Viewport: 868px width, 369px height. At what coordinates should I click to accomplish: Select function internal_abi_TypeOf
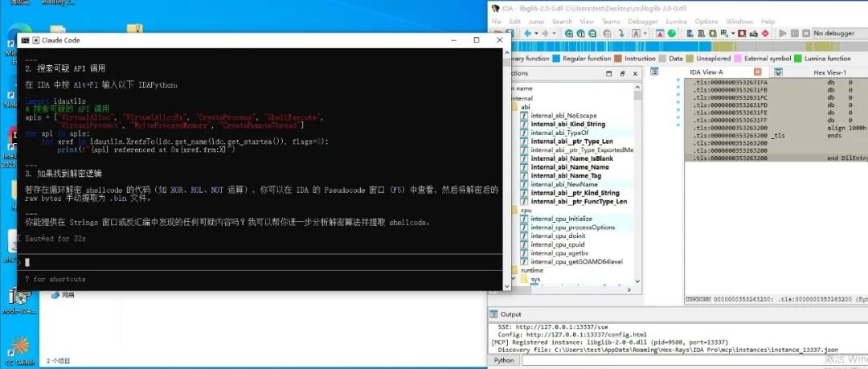[x=559, y=133]
